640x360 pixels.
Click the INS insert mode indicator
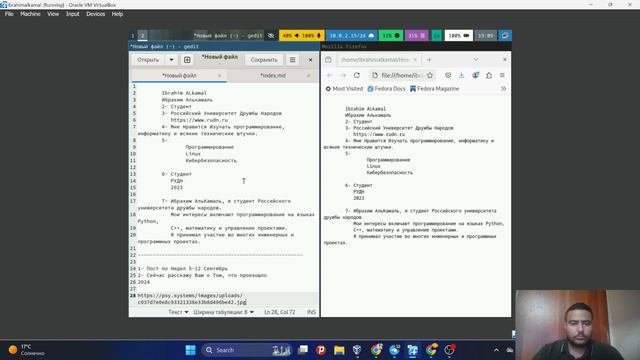(311, 312)
